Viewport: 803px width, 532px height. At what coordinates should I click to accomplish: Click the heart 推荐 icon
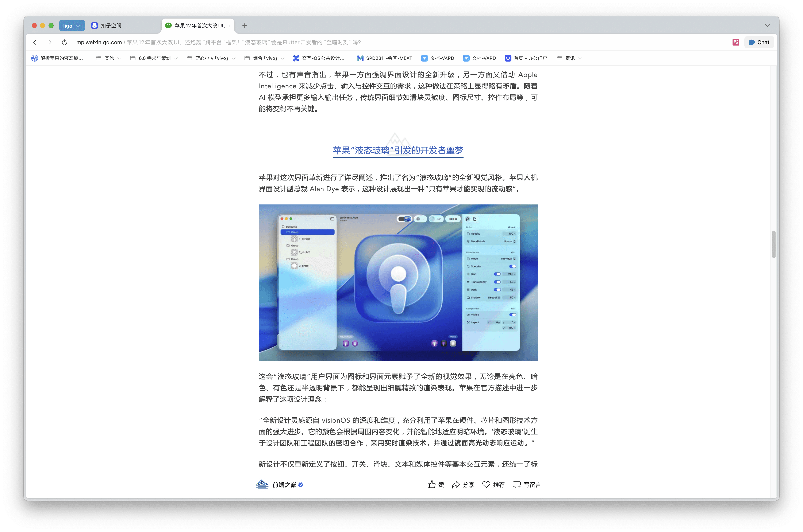coord(486,485)
